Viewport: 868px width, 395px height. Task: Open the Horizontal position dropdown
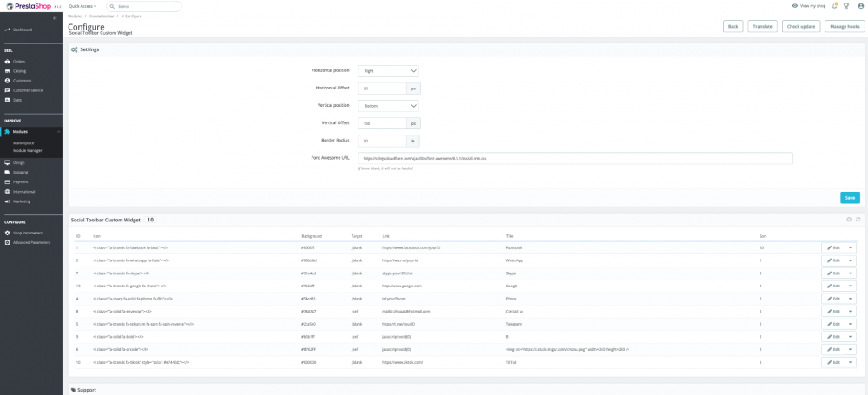click(x=388, y=71)
